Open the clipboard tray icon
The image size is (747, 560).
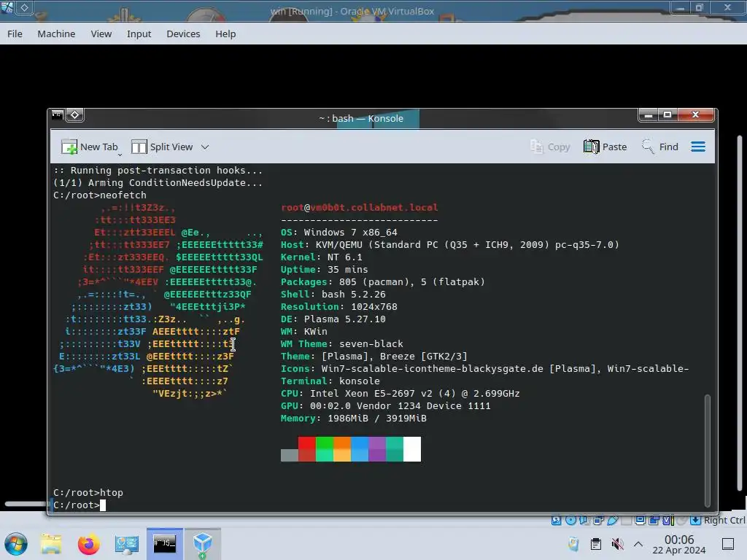pos(595,544)
